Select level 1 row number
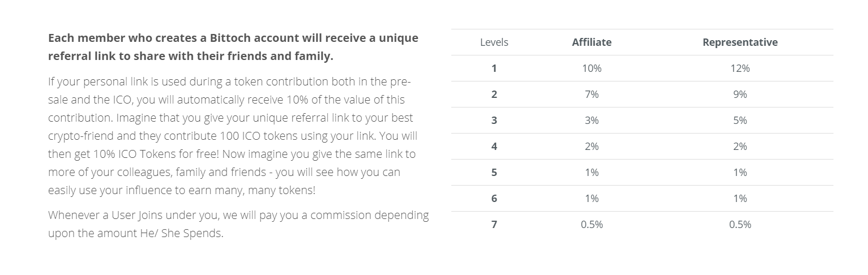Screen dimensions: 868x275 click(494, 68)
